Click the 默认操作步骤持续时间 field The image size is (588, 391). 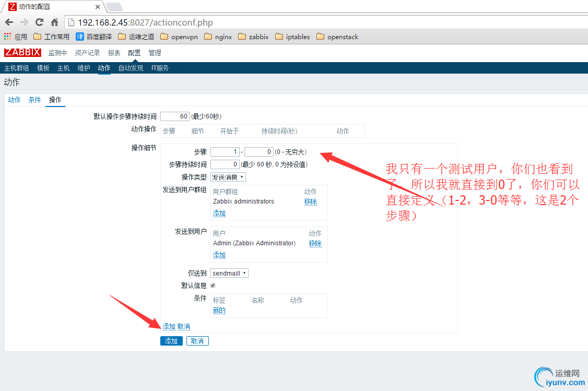175,116
